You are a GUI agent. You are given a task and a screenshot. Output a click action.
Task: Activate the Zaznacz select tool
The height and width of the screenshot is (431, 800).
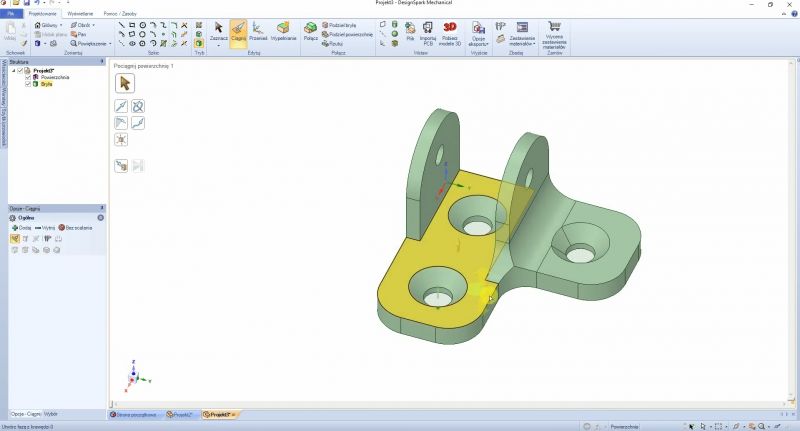[x=218, y=32]
